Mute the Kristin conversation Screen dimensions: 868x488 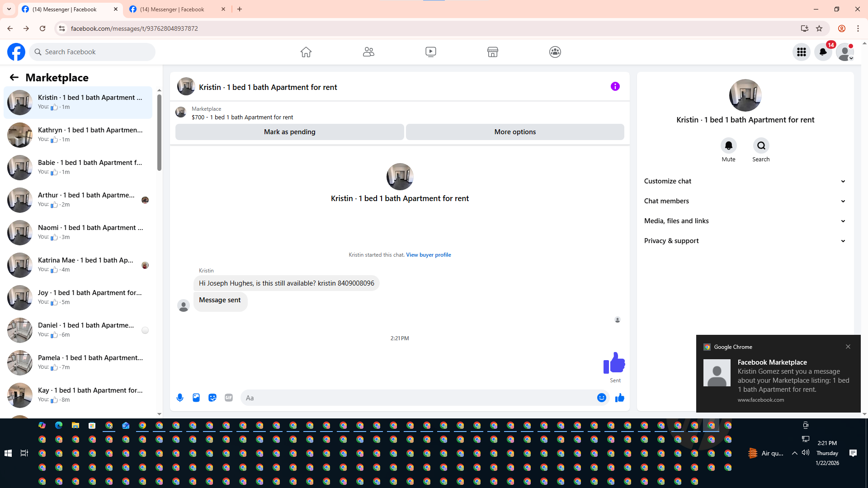coord(728,145)
